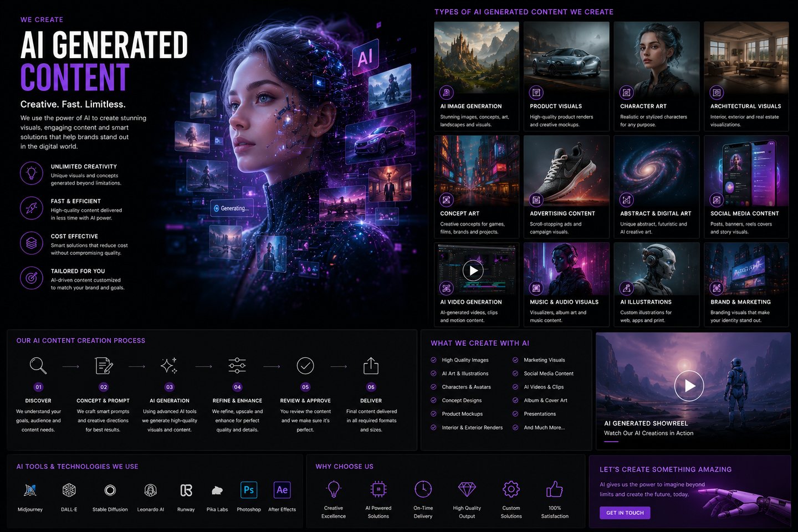The width and height of the screenshot is (798, 532).
Task: Click the Watch Our AI Creations in Action link
Action: [x=648, y=433]
